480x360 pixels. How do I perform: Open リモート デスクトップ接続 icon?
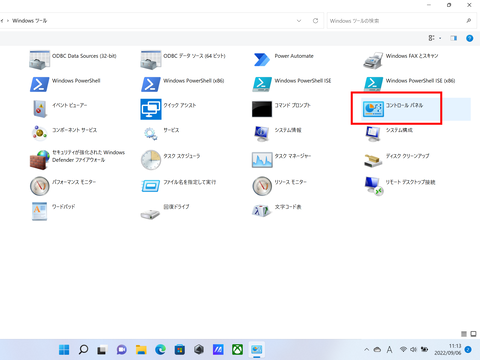373,186
